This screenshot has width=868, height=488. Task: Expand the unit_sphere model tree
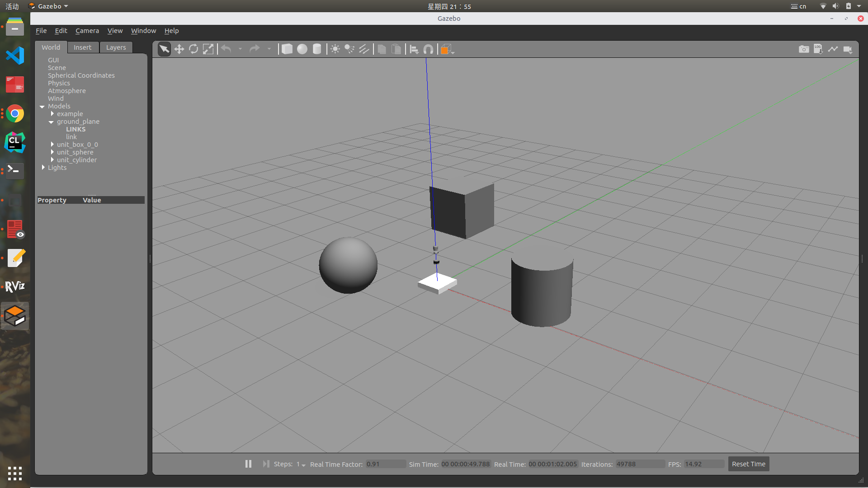[52, 152]
